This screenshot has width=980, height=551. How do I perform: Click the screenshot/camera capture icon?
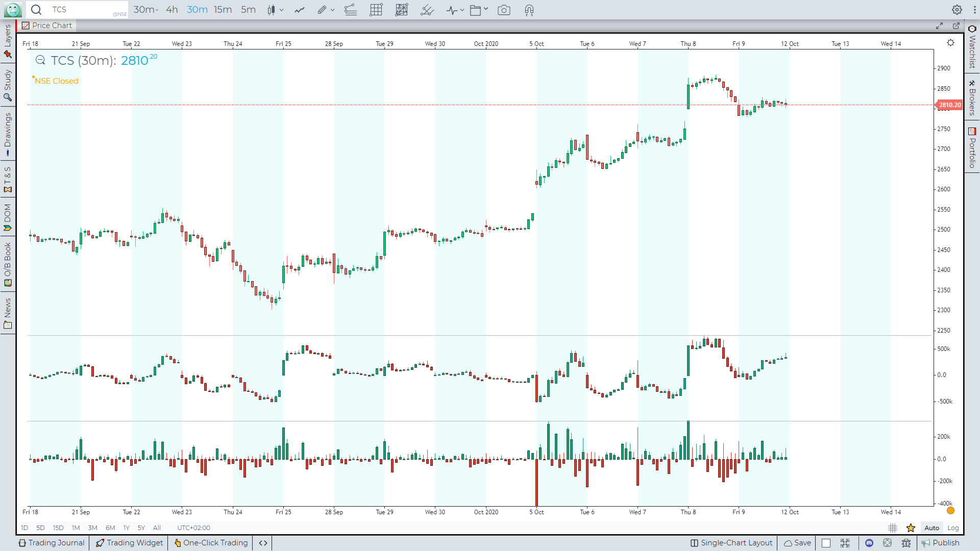click(x=504, y=9)
